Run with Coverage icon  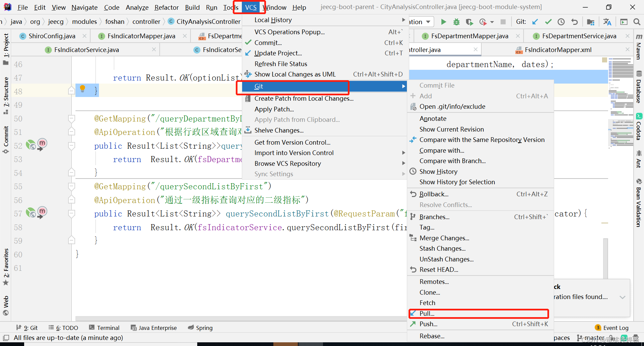[469, 22]
